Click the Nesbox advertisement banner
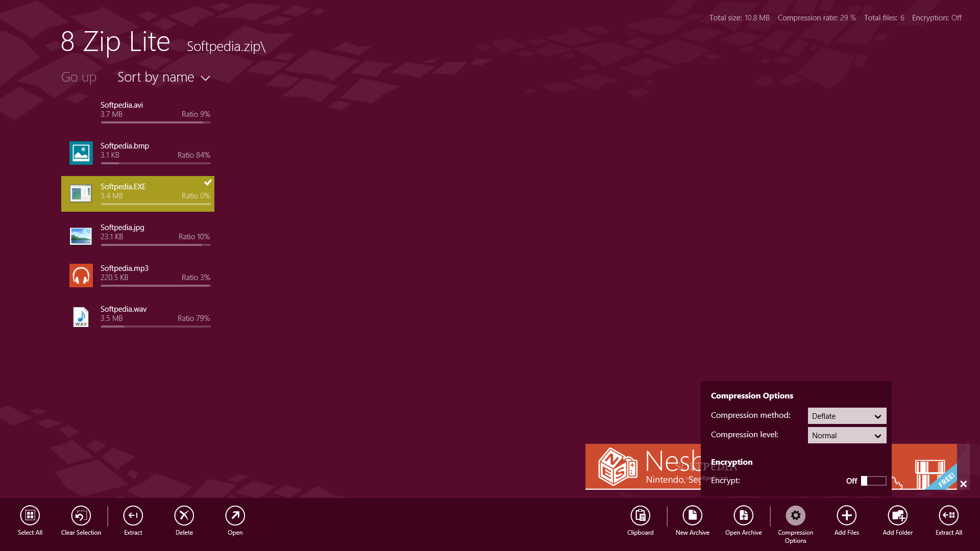Screen dimensions: 980x551 point(643,467)
